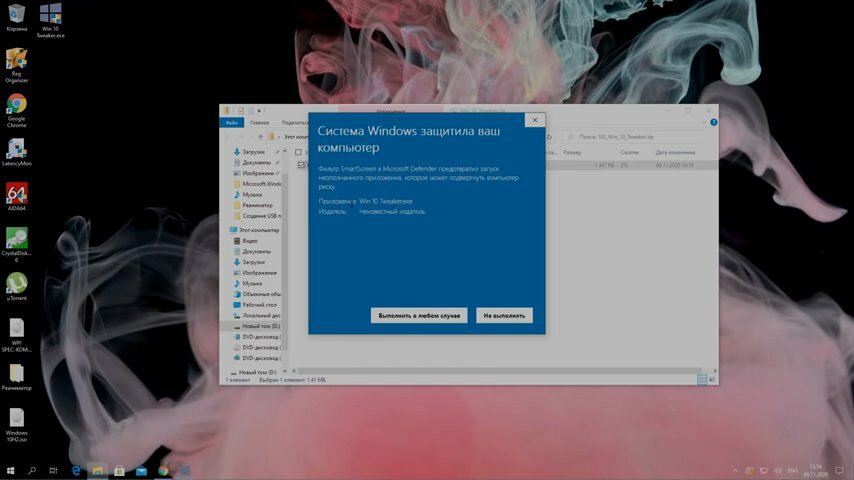Screen dimensions: 854x480
Task: Select Reg Organizer desktop icon
Action: (16, 65)
